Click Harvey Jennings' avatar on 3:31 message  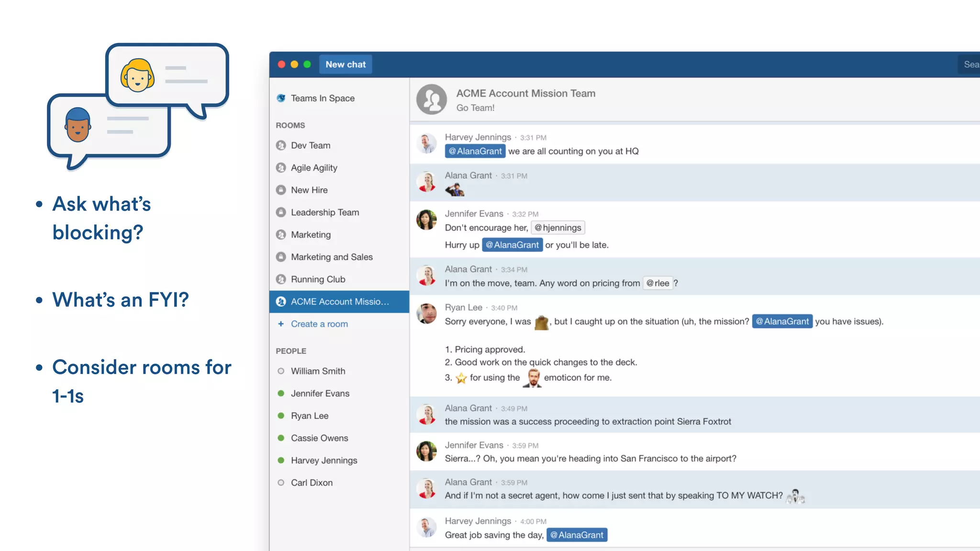426,143
